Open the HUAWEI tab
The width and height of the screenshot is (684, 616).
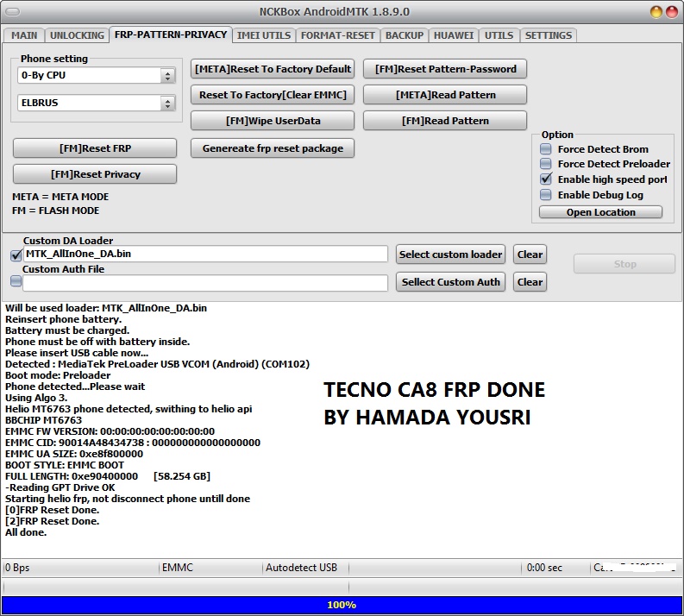coord(453,35)
